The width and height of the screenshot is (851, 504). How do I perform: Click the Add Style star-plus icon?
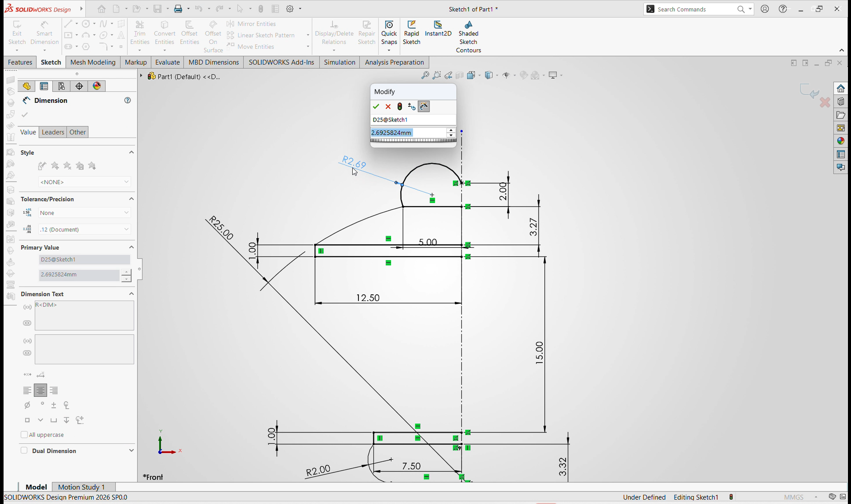coord(55,166)
